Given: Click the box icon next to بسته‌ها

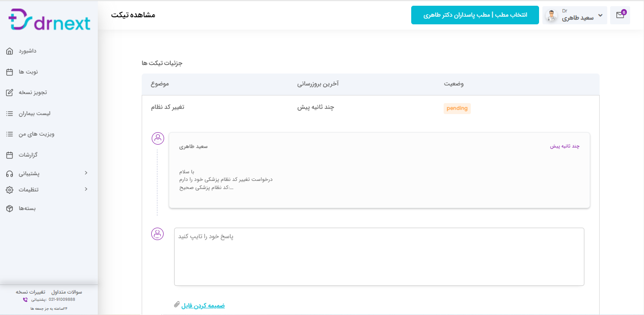Looking at the screenshot, I should pyautogui.click(x=10, y=209).
